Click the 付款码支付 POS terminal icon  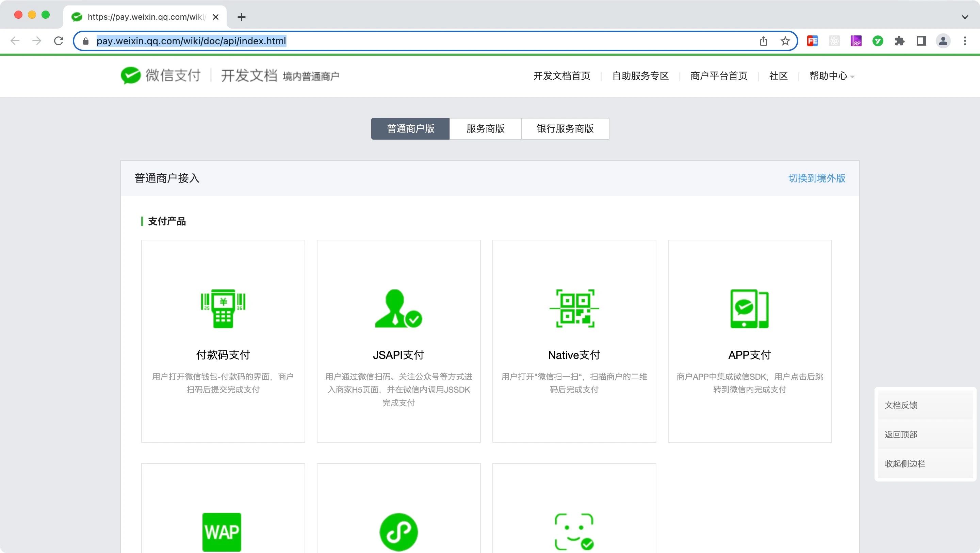click(223, 309)
